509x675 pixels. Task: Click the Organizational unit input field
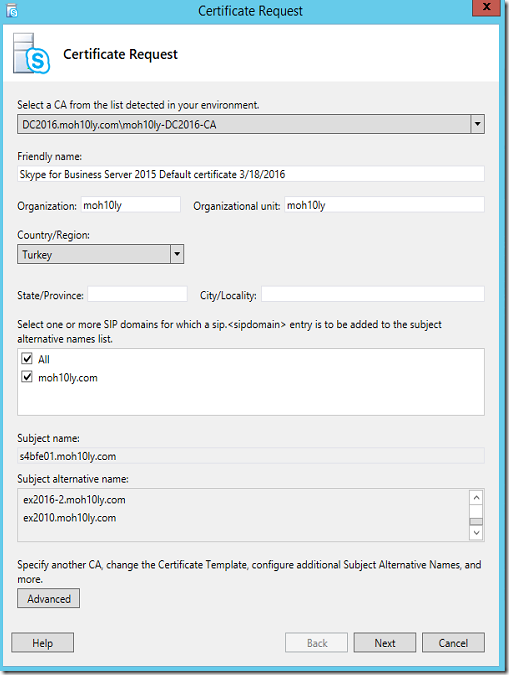384,205
